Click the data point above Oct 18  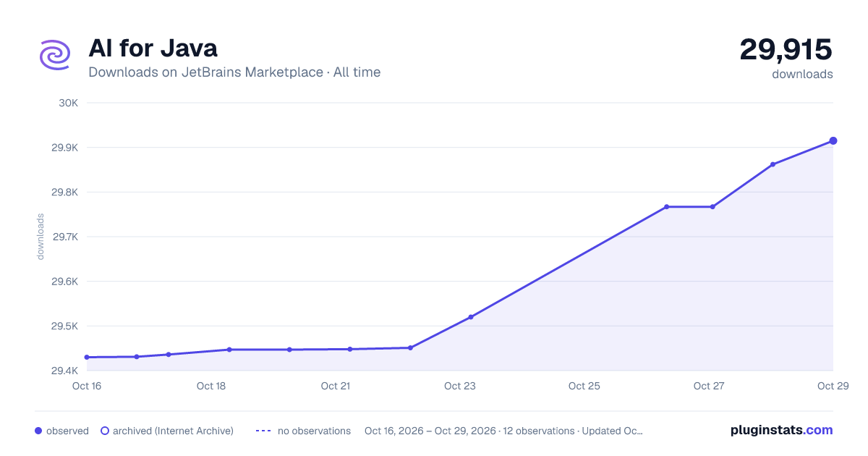pos(229,350)
